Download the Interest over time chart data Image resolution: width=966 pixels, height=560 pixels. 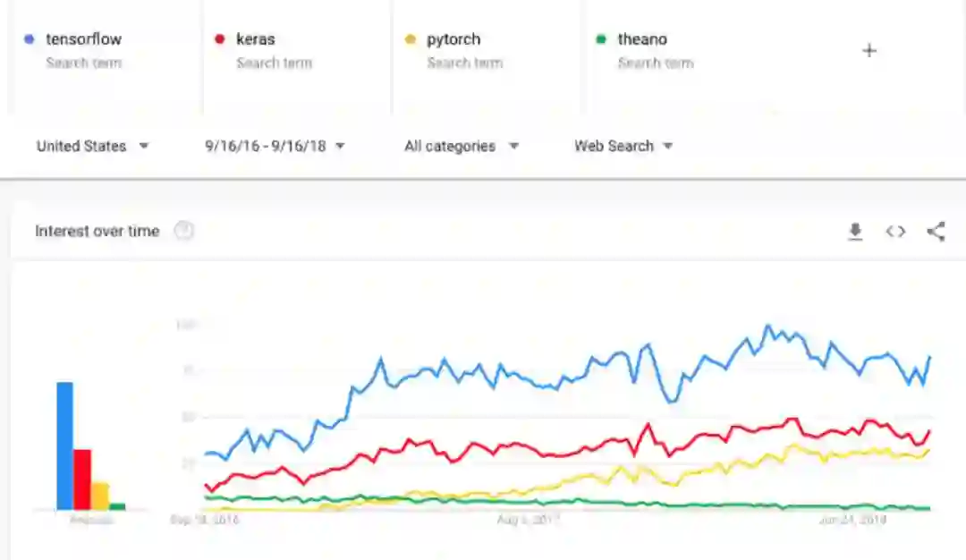point(855,232)
